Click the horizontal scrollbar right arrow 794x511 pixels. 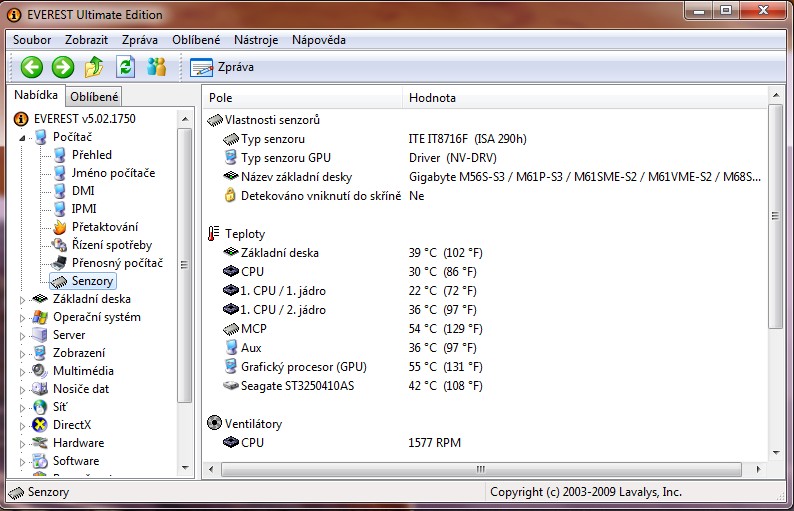click(758, 469)
